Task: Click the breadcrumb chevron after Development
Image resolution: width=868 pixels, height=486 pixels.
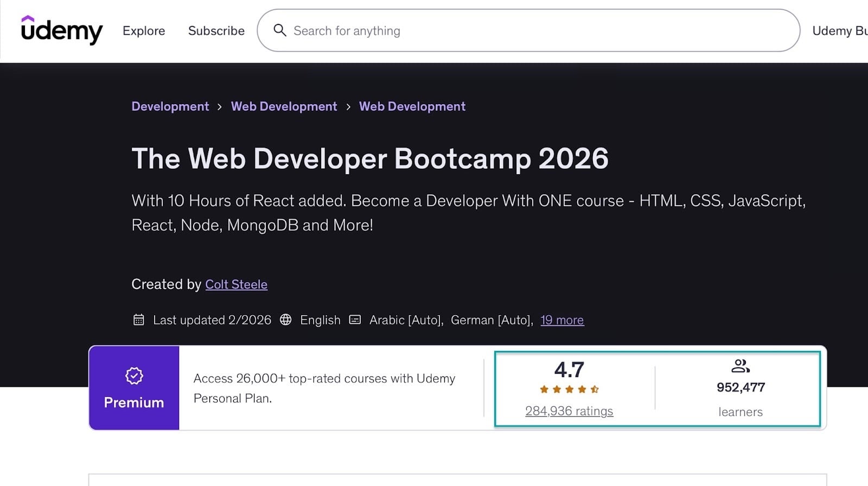Action: (220, 107)
